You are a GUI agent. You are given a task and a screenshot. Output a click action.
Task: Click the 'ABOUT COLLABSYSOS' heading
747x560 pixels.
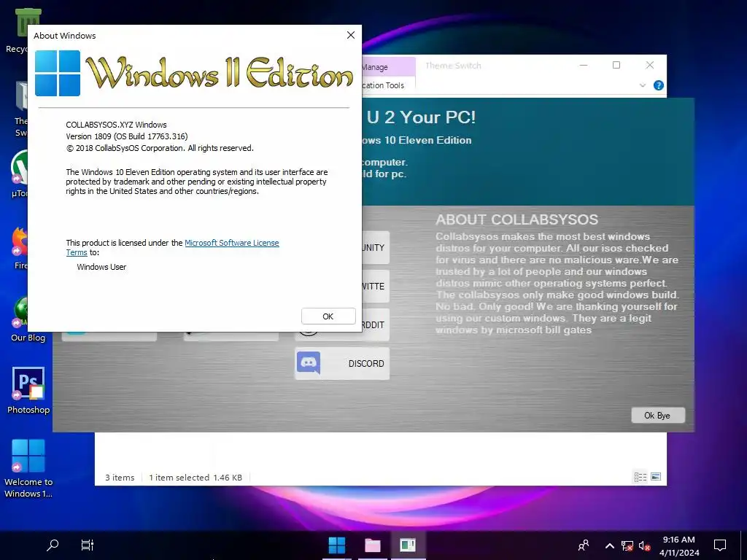(x=516, y=219)
